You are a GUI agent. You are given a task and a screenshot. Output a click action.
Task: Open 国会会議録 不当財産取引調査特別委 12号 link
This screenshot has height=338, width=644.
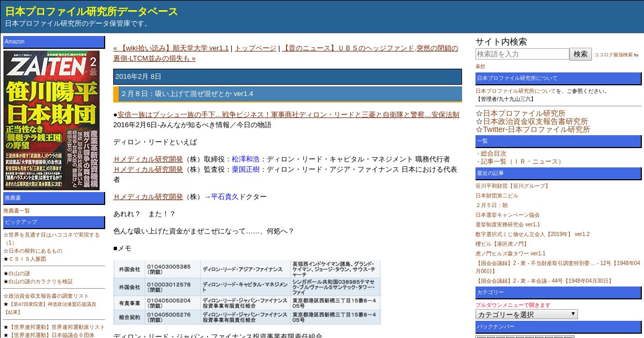(558, 267)
